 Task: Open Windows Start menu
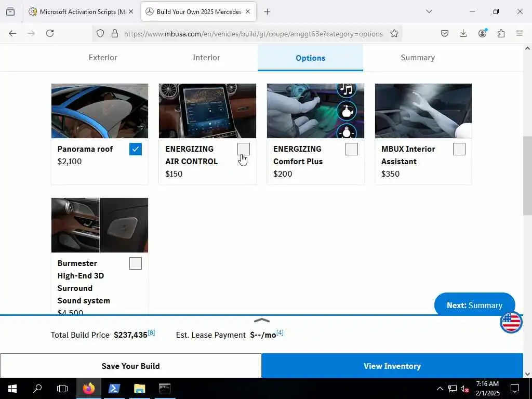tap(12, 389)
